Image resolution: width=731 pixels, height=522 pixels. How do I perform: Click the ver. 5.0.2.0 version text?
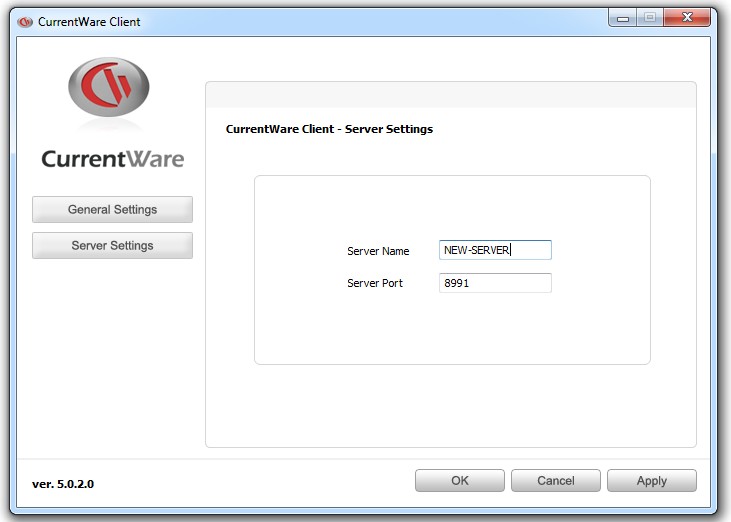(63, 484)
